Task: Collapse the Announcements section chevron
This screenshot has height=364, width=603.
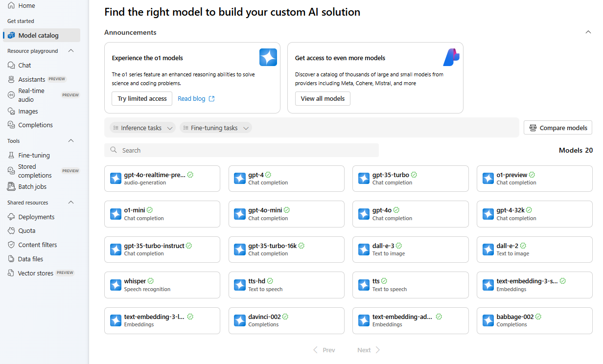Action: coord(588,32)
